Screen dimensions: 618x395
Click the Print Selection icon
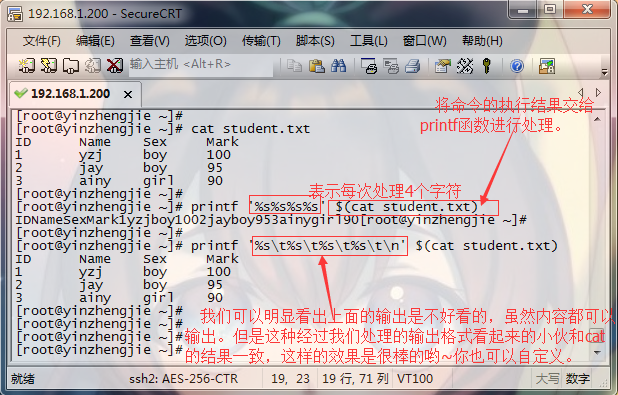pos(391,66)
